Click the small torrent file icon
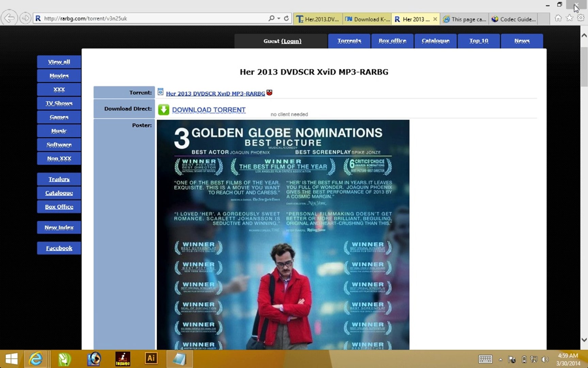 pos(161,92)
